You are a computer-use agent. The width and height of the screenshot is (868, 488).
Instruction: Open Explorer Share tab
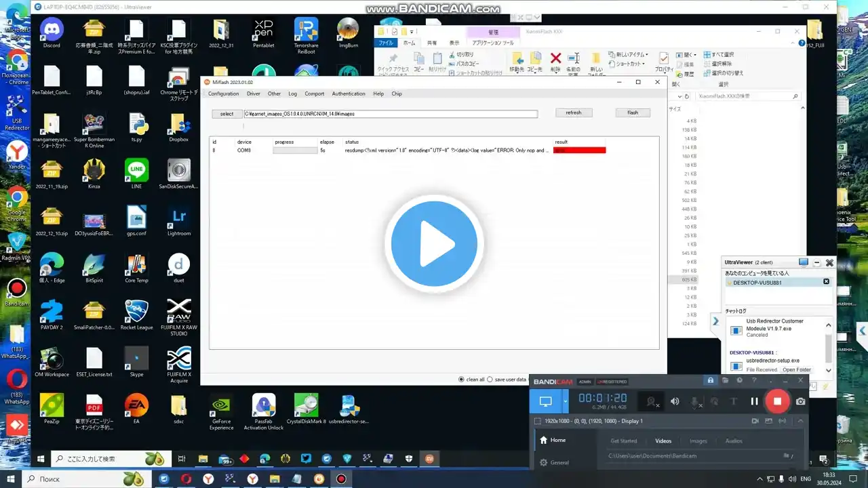[x=432, y=43]
